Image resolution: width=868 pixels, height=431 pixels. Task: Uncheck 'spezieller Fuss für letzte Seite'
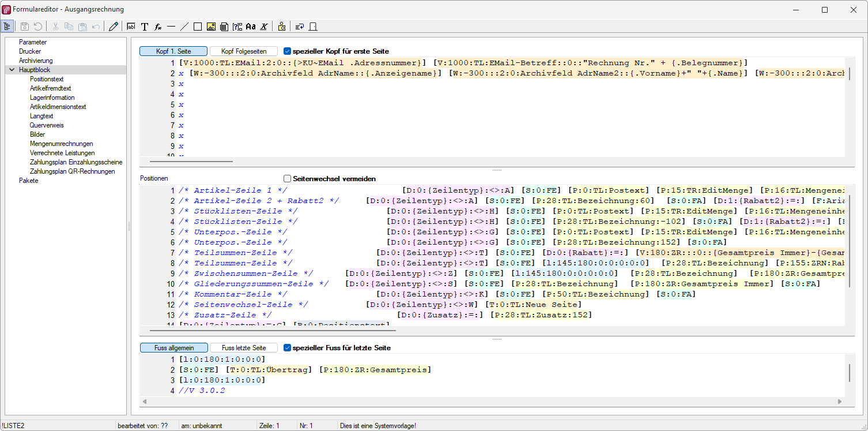288,348
